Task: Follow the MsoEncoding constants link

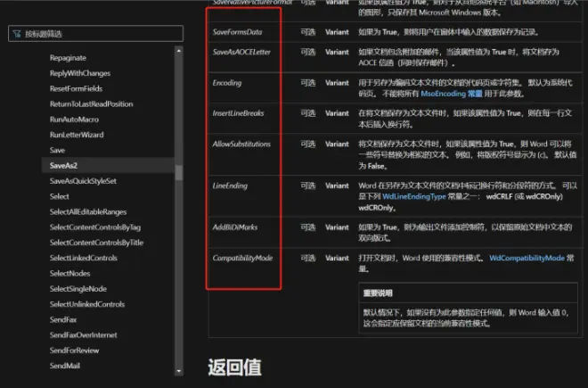Action: pyautogui.click(x=452, y=94)
